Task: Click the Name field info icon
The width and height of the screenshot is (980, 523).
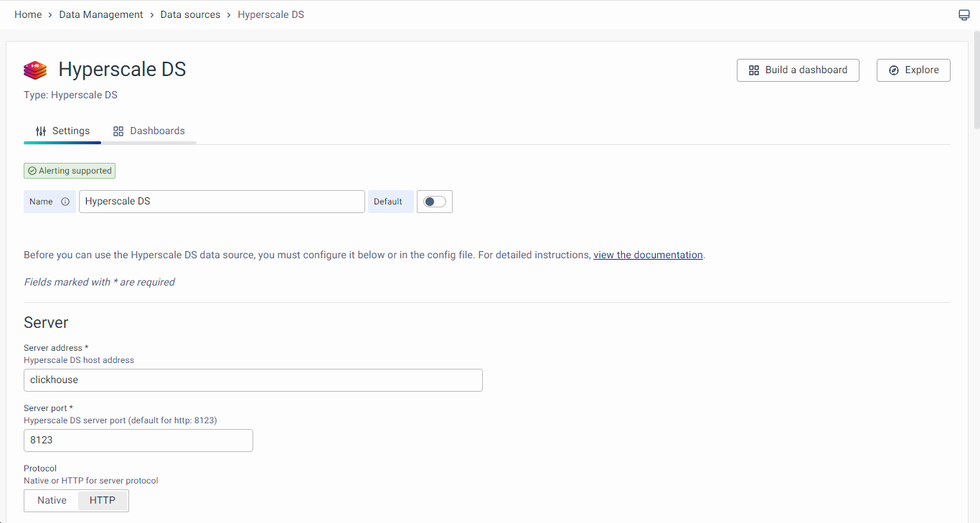Action: pos(65,202)
